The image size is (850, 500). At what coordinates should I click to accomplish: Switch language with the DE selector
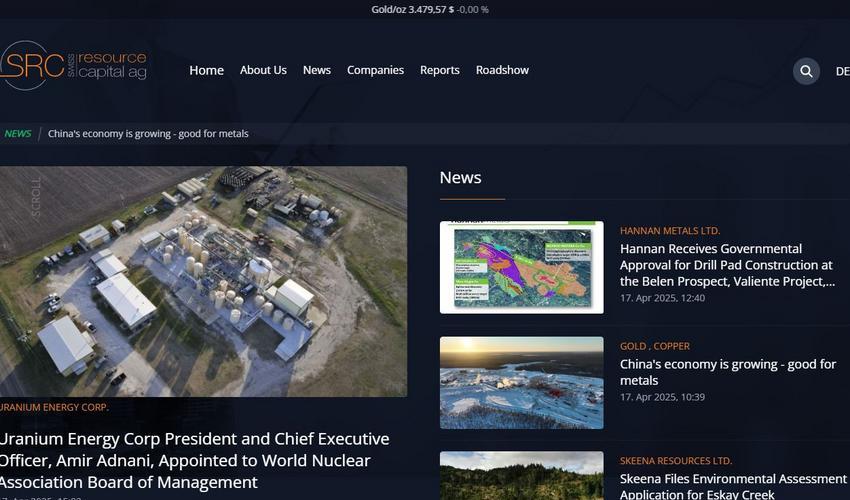841,71
